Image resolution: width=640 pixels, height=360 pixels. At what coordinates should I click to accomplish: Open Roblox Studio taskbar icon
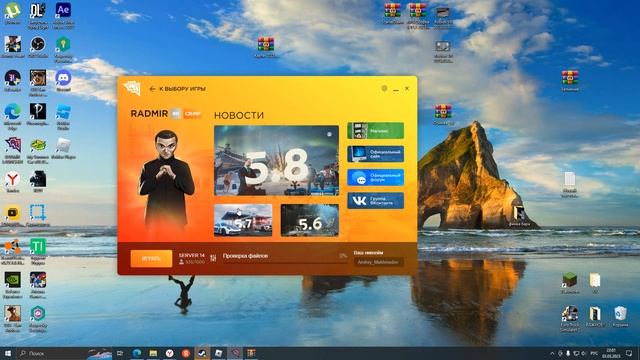click(x=218, y=353)
